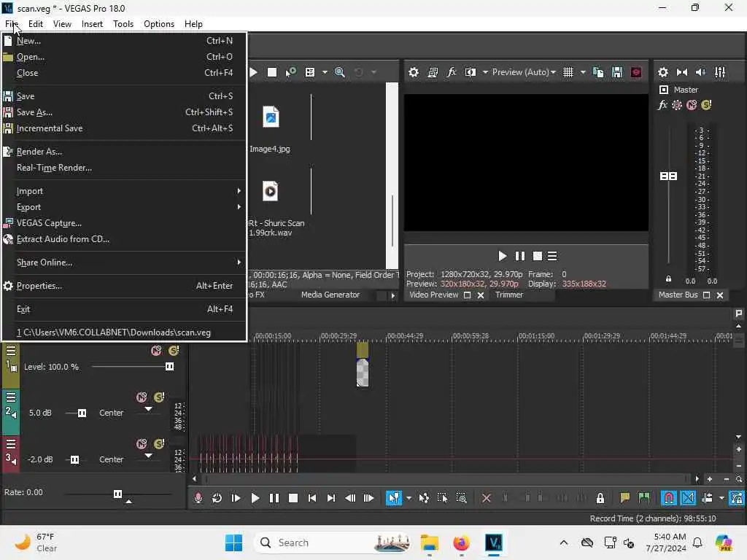Save preview snapshot to file
Screen dimensions: 747x560
click(617, 72)
